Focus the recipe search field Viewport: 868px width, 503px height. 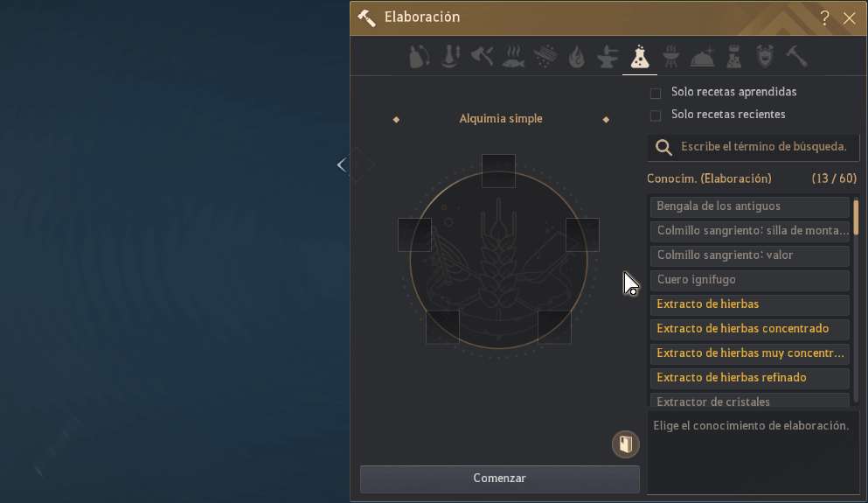762,147
